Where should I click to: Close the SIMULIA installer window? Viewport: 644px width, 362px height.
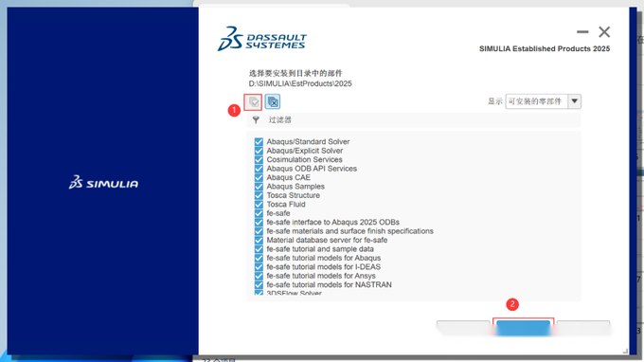click(604, 31)
